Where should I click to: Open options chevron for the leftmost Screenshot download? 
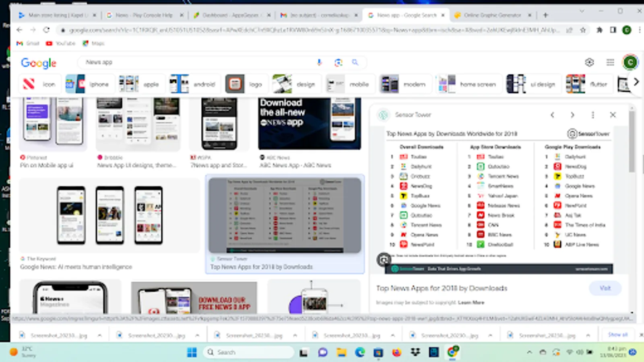pyautogui.click(x=99, y=335)
